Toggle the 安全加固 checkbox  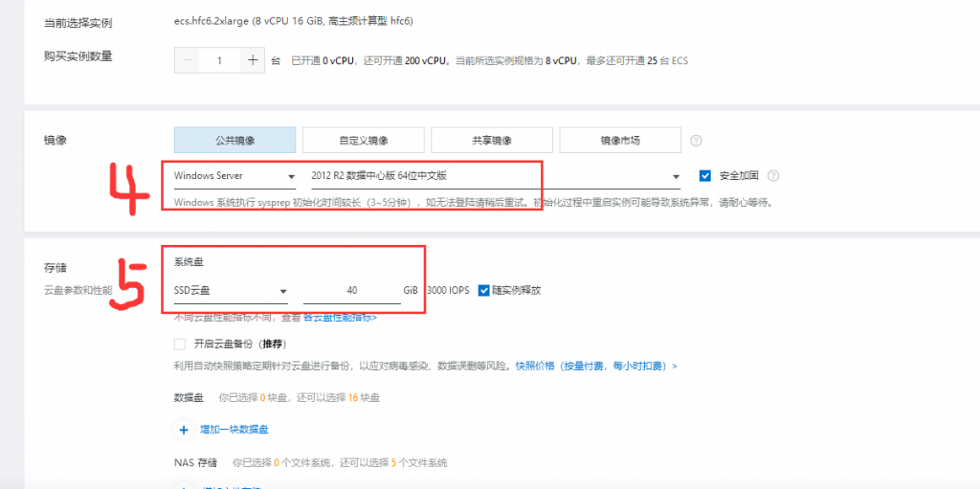tap(705, 176)
